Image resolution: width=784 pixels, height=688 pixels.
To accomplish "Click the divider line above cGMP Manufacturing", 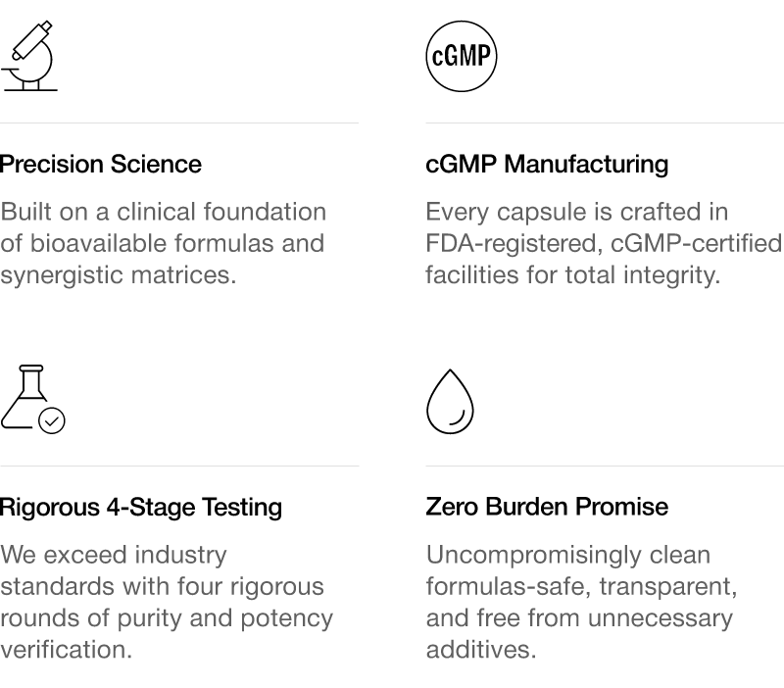I will pos(604,123).
